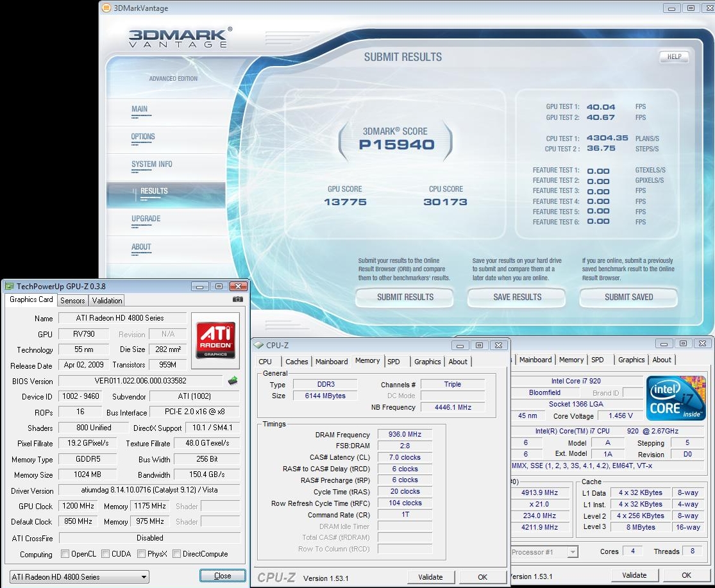
Task: Check the DirectCompute checkbox
Action: point(177,554)
